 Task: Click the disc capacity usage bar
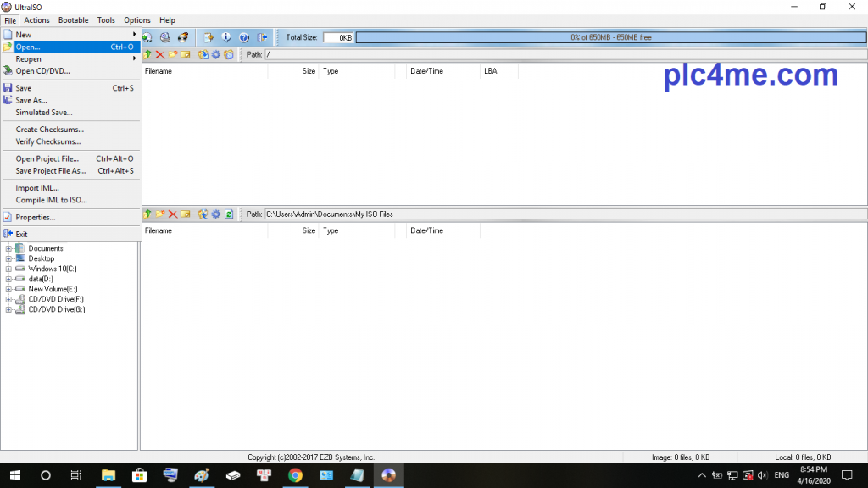[x=610, y=37]
